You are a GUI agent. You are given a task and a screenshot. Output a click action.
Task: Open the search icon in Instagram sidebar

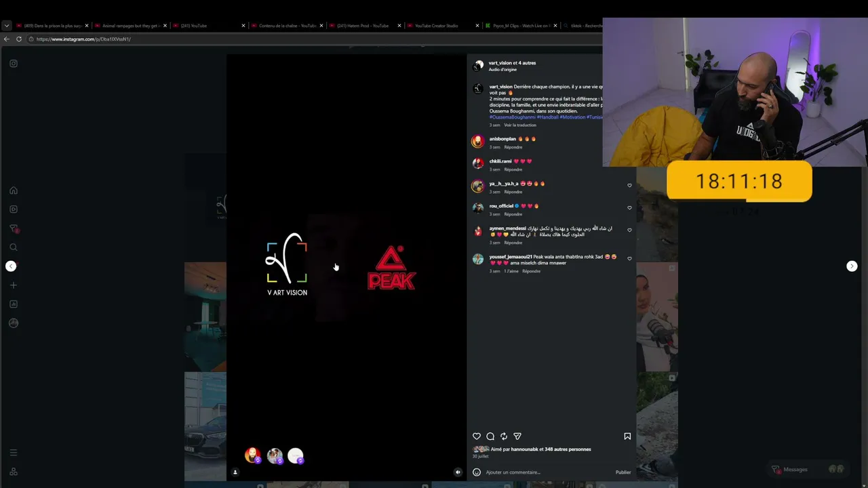point(14,247)
